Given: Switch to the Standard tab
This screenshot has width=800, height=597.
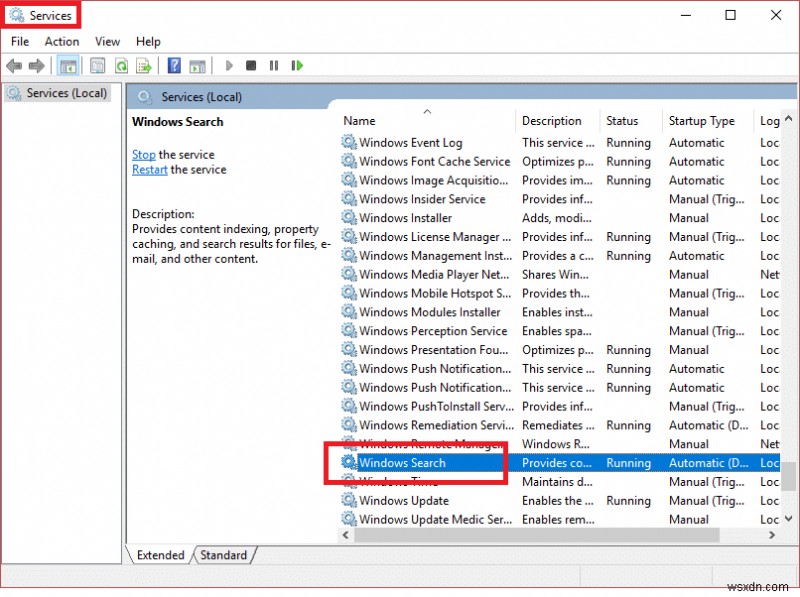Looking at the screenshot, I should point(223,555).
